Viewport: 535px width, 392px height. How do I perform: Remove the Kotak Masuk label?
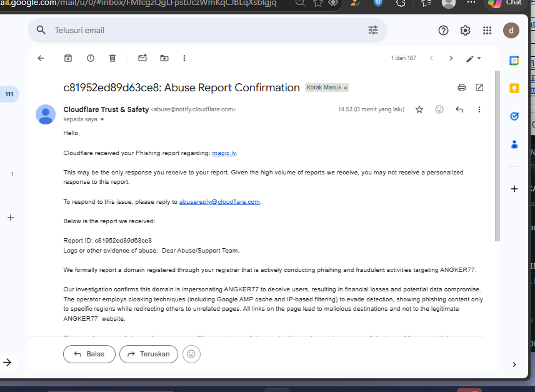(345, 88)
